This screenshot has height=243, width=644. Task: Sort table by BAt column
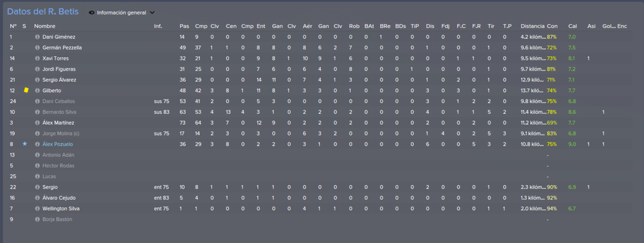(x=369, y=26)
